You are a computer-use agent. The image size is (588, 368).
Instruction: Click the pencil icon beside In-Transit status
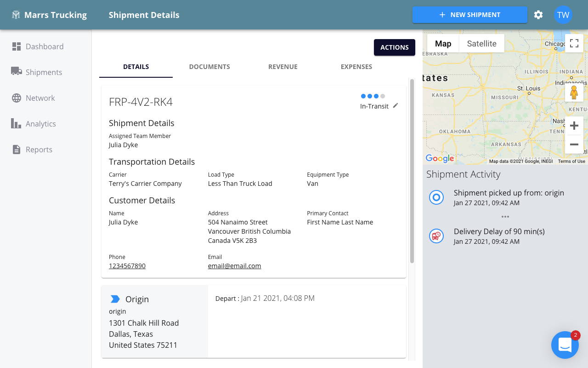(396, 106)
